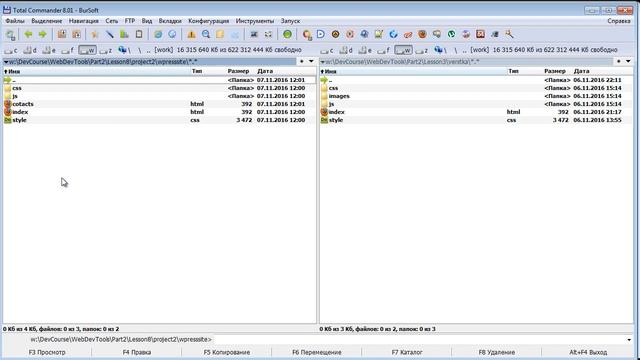Open the Вкладки menu
Viewport: 640px width, 360px height.
[170, 21]
